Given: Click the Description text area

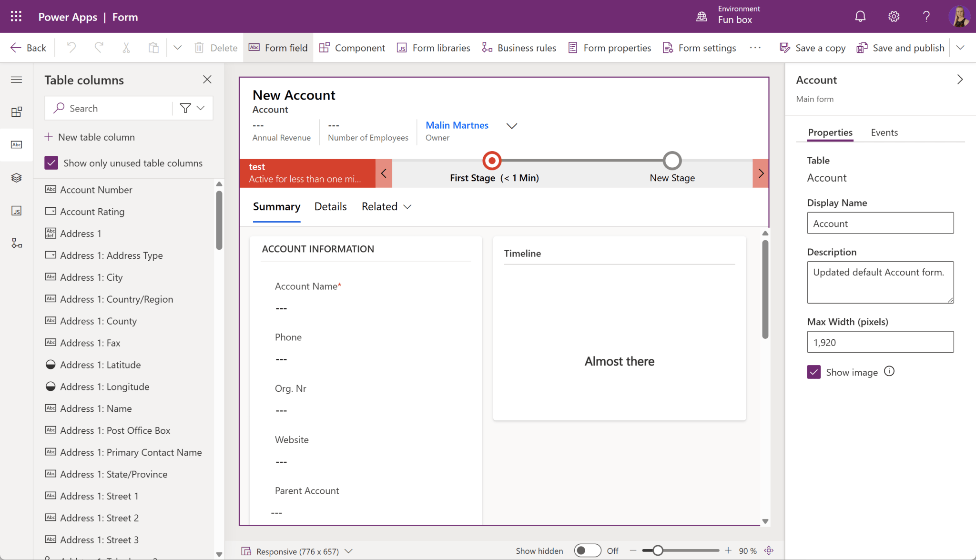Looking at the screenshot, I should coord(880,282).
